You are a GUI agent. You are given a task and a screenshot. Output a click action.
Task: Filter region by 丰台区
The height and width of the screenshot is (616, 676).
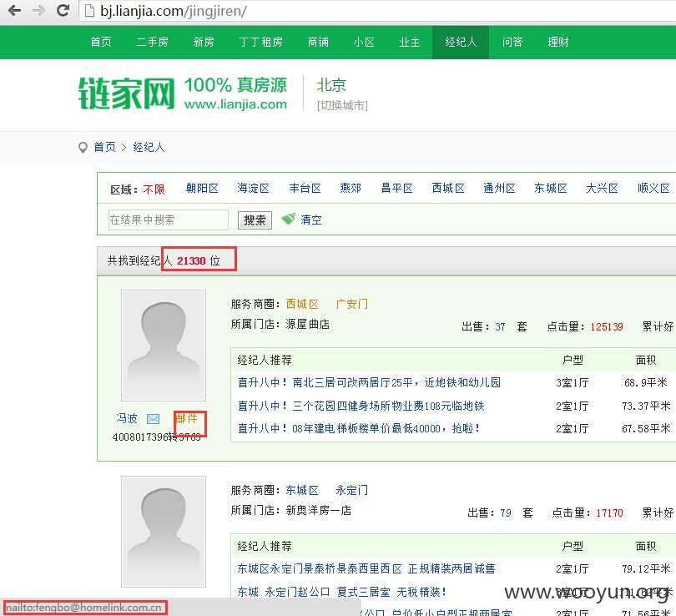[x=305, y=189]
